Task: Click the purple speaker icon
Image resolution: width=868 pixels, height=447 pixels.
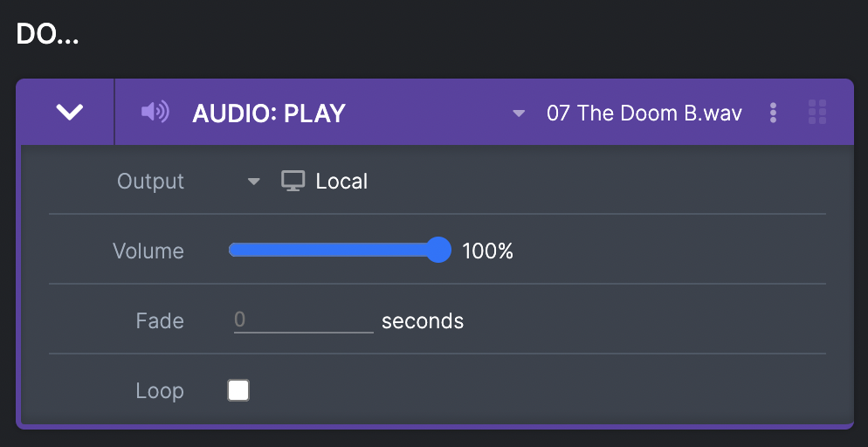Action: 155,113
